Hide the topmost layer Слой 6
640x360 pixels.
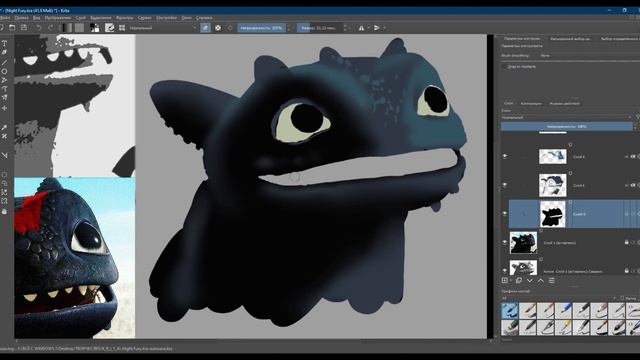pos(505,156)
